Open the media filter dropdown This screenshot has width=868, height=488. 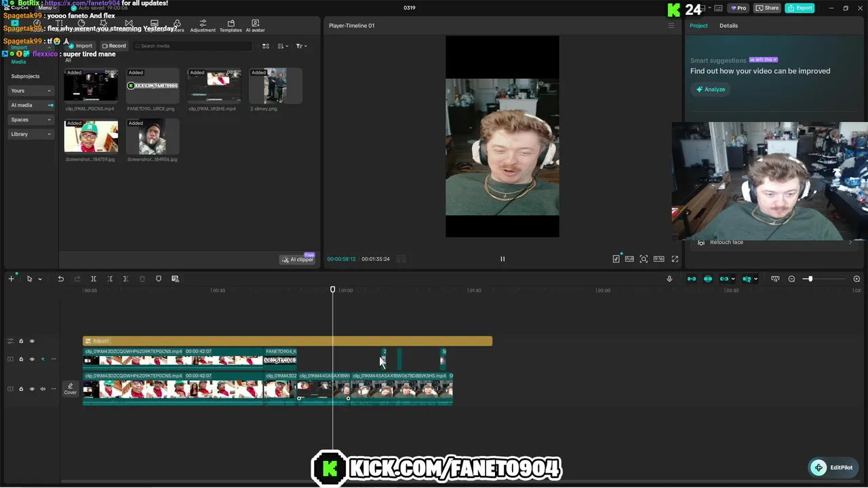coord(301,46)
